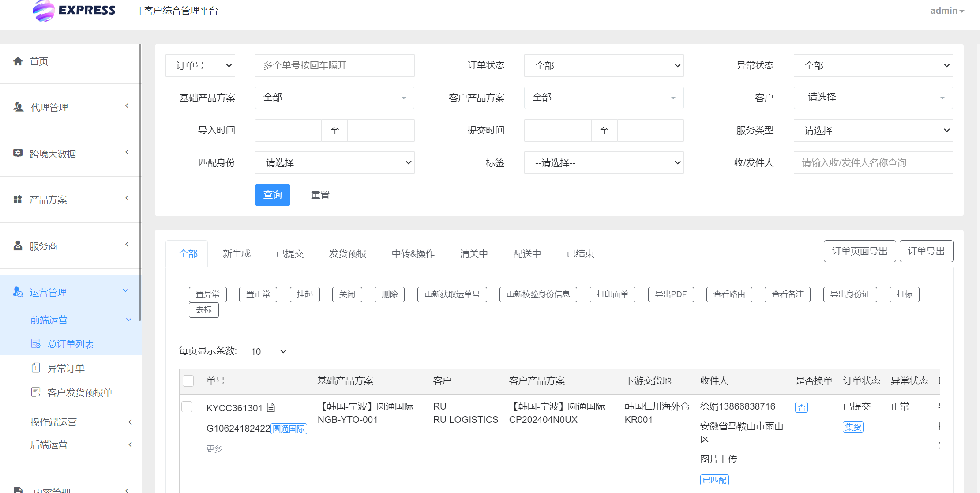Switch to the 发货预报 tab

(348, 254)
